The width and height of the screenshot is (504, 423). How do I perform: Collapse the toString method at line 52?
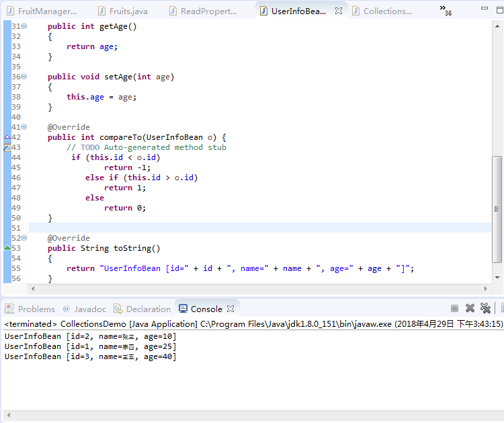[24, 238]
